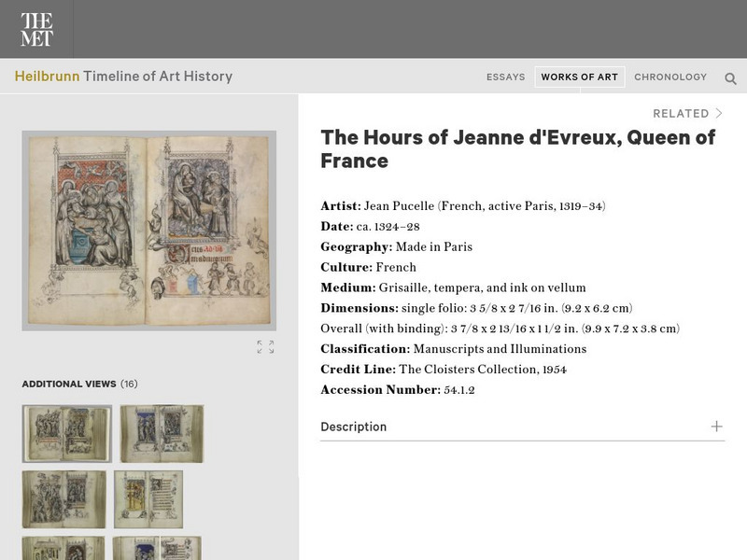Image resolution: width=747 pixels, height=560 pixels.
Task: Select the fifth additional view thumbnail
Action: (x=63, y=548)
